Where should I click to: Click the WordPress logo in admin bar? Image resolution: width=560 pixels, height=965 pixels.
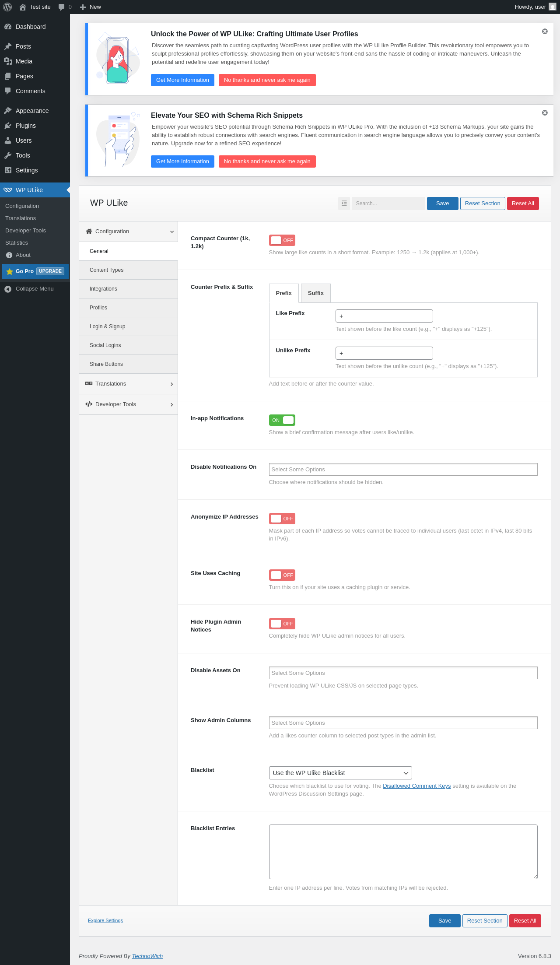tap(7, 7)
